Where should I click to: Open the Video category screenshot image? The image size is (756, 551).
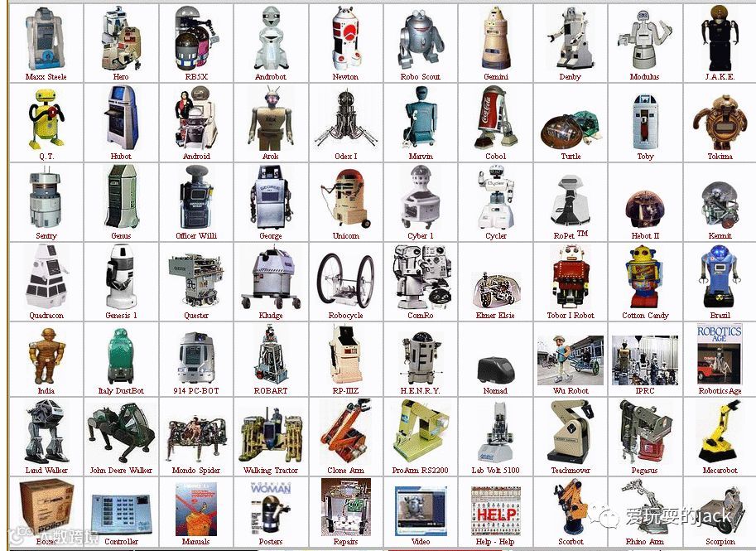click(x=421, y=511)
